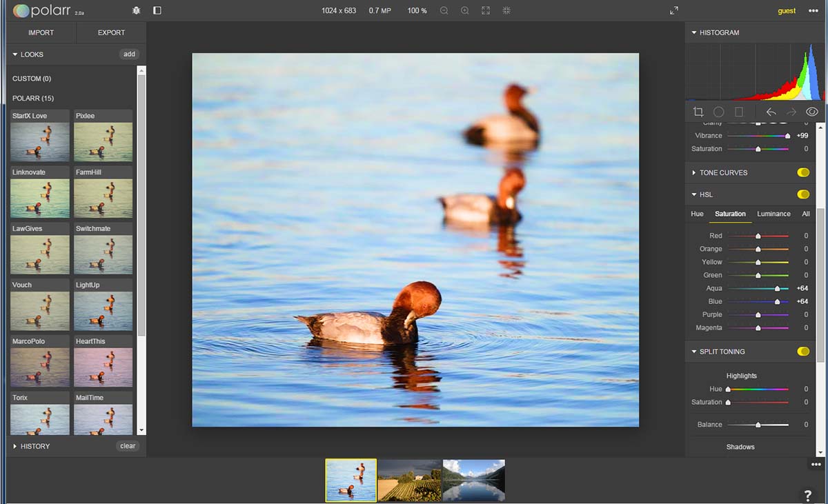Image resolution: width=828 pixels, height=504 pixels.
Task: Click the EXPORT button
Action: (x=111, y=32)
